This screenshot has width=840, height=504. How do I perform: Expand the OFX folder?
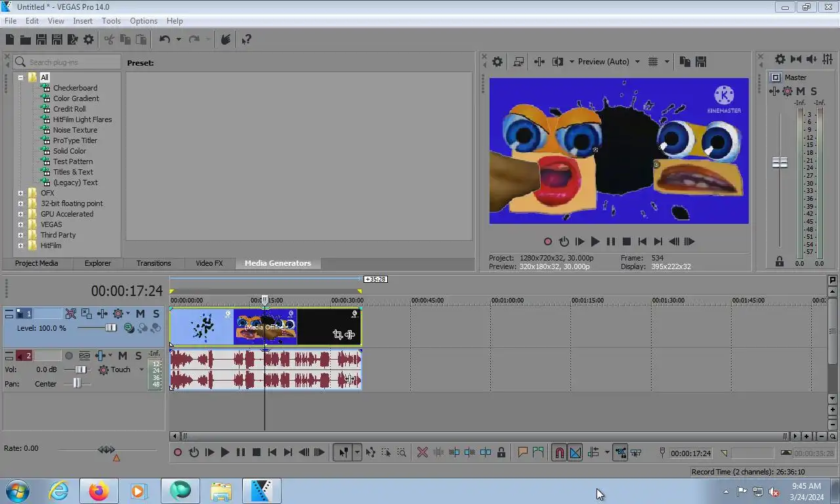(x=20, y=193)
